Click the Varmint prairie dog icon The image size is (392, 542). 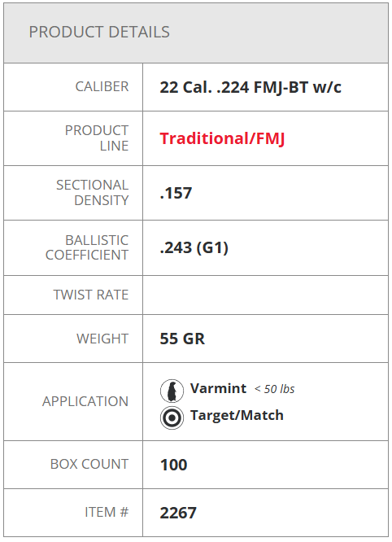(172, 391)
